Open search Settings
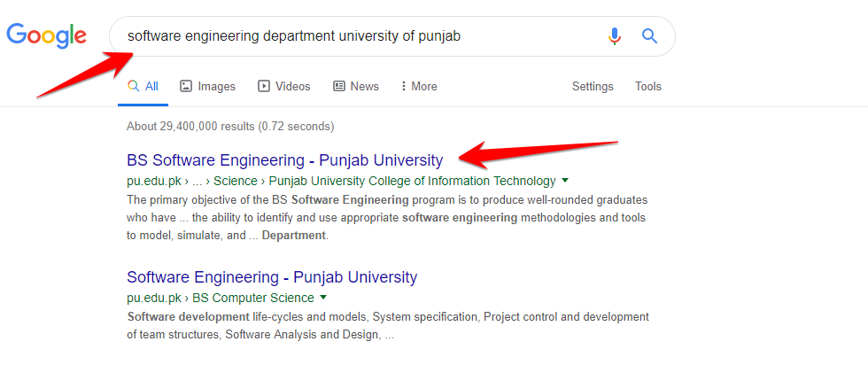868x365 pixels. click(x=593, y=86)
